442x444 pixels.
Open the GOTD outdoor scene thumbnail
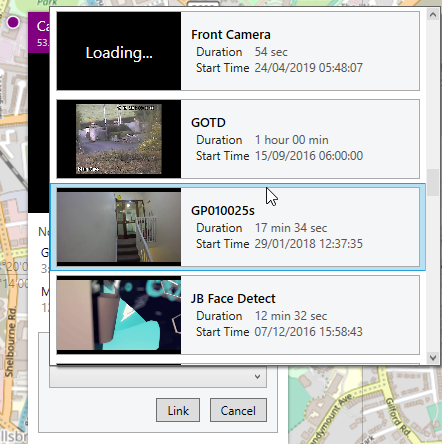coord(119,139)
